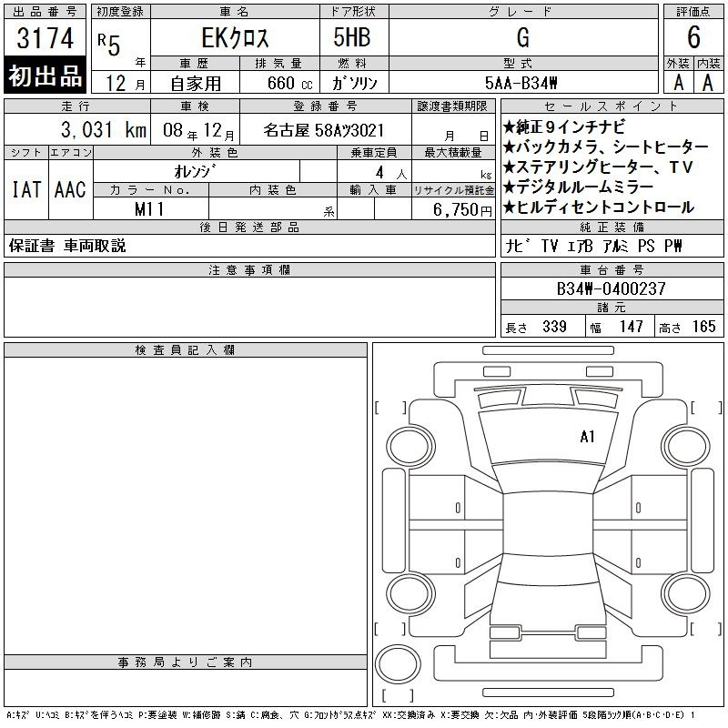Image resolution: width=728 pixels, height=728 pixels.
Task: Click the interior grade A rating
Action: click(708, 82)
